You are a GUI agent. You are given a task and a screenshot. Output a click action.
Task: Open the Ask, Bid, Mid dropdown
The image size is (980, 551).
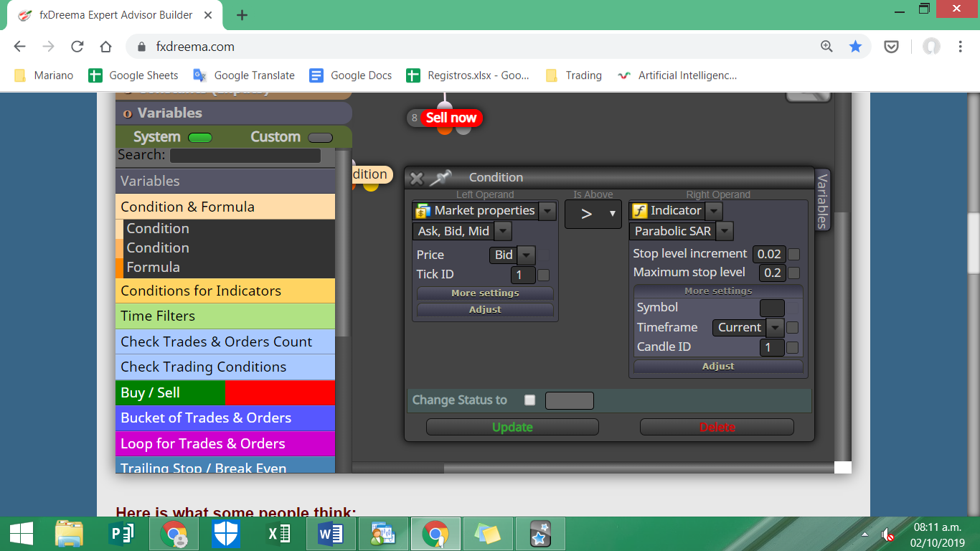[503, 231]
